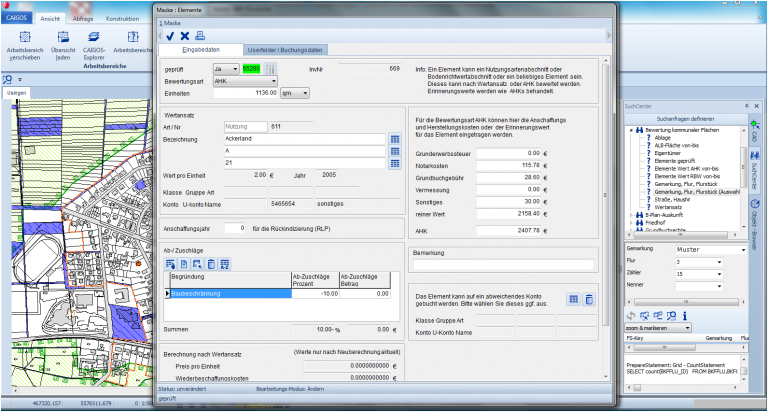Expand the B-Plan-Auskunft tree node
Image resolution: width=768 pixels, height=412 pixels.
[631, 215]
